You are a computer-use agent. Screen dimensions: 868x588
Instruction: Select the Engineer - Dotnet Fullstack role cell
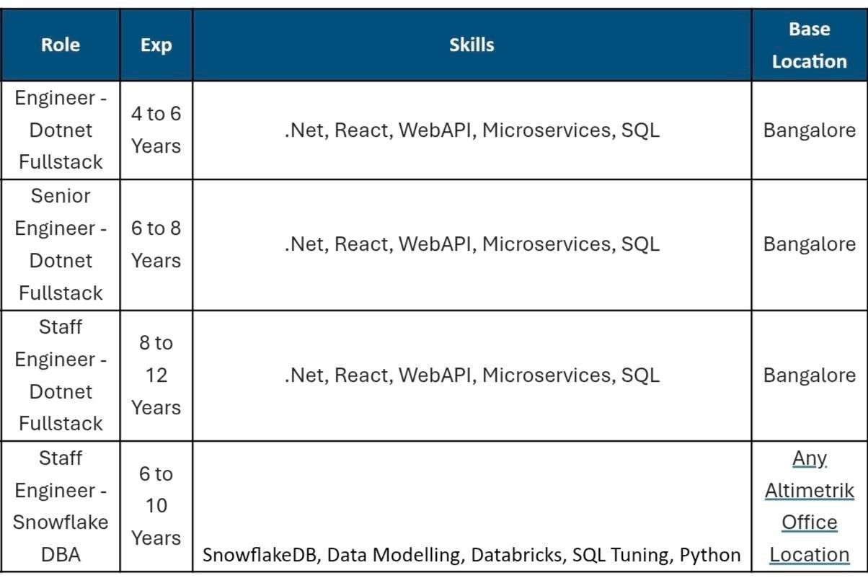[61, 130]
